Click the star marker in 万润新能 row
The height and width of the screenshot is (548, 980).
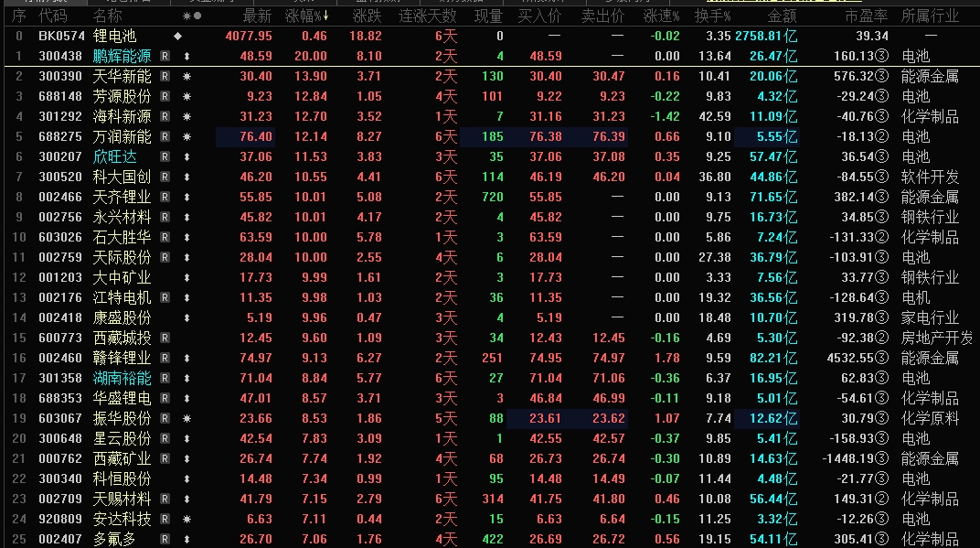(x=186, y=137)
